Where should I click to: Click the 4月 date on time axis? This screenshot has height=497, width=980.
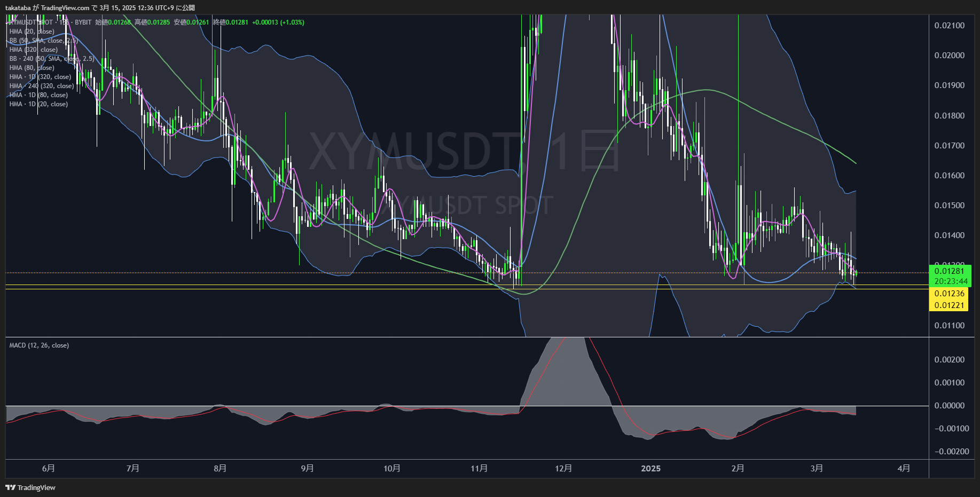click(904, 468)
